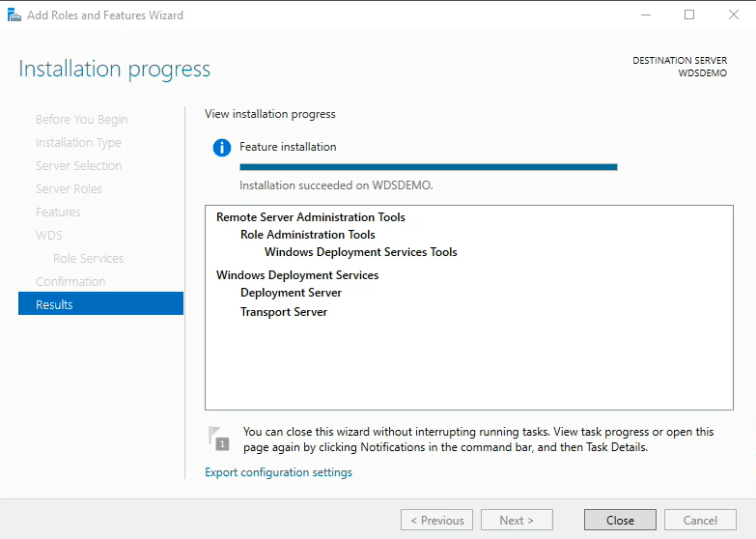
Task: Maximize the wizard window
Action: (x=689, y=14)
